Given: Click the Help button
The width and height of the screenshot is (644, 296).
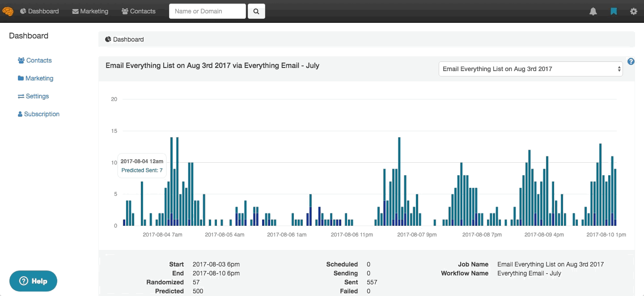Looking at the screenshot, I should point(33,281).
